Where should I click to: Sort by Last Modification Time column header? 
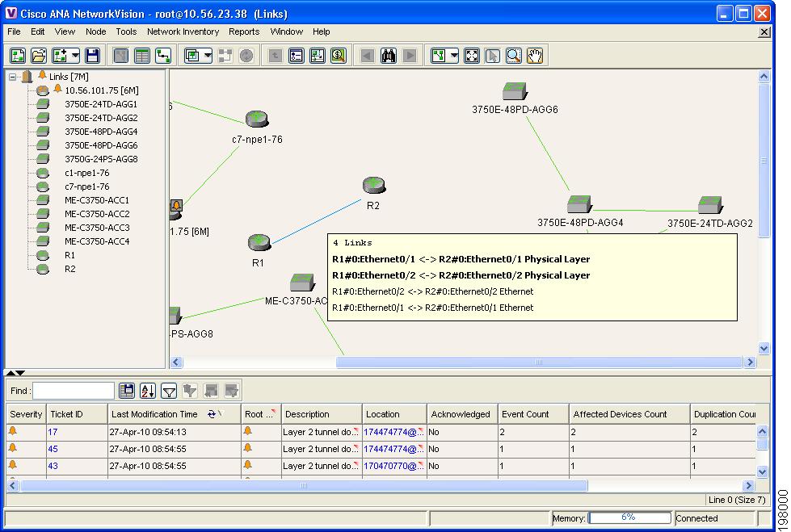[174, 414]
